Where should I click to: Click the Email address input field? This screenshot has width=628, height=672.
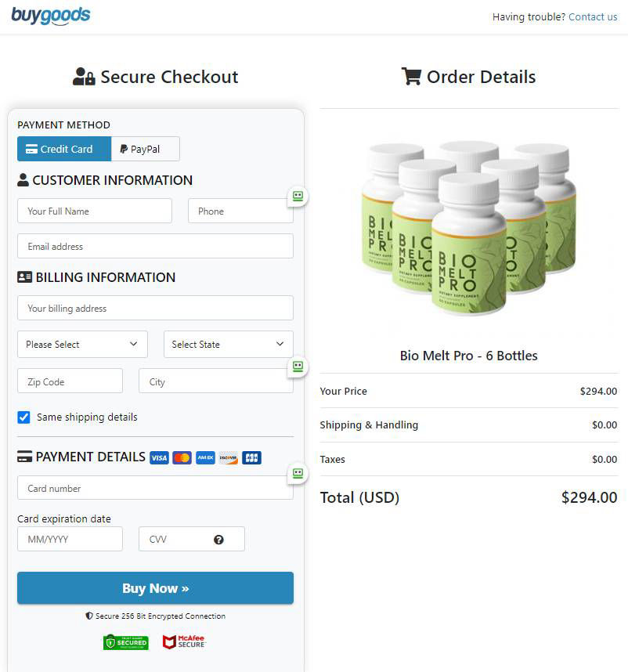tap(155, 246)
